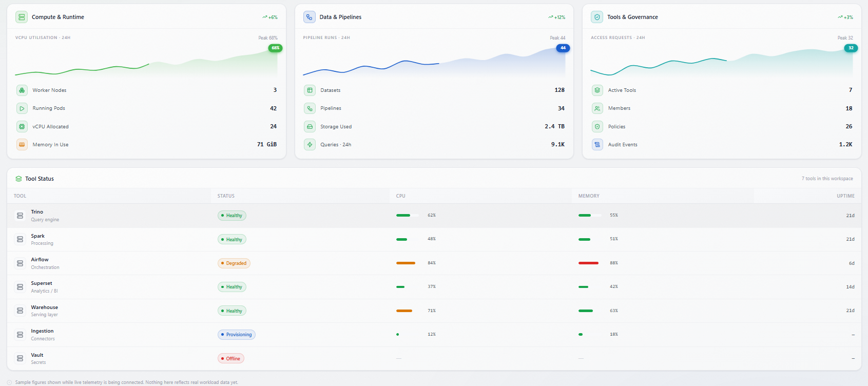Click the 2.4 TB Storage Used value
This screenshot has width=868, height=386.
tap(554, 126)
